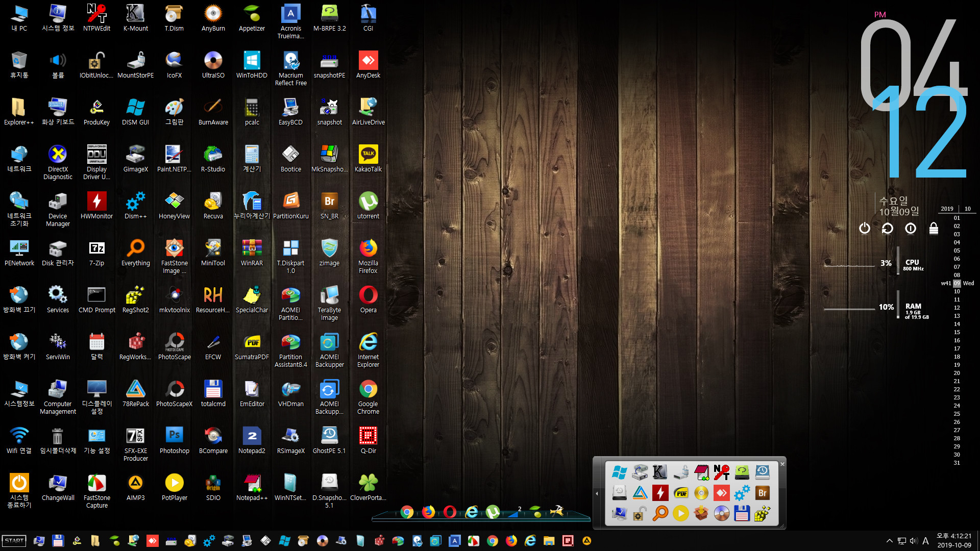Launch Opera from the bottom dock

pos(450,512)
